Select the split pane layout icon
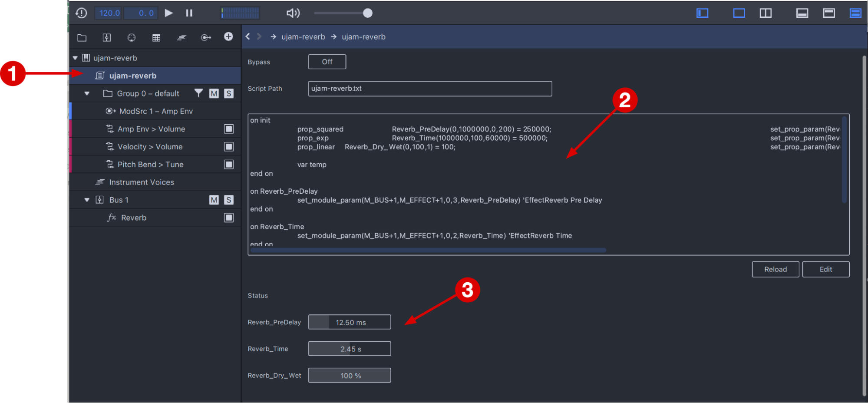Image resolution: width=868 pixels, height=403 pixels. pyautogui.click(x=766, y=13)
